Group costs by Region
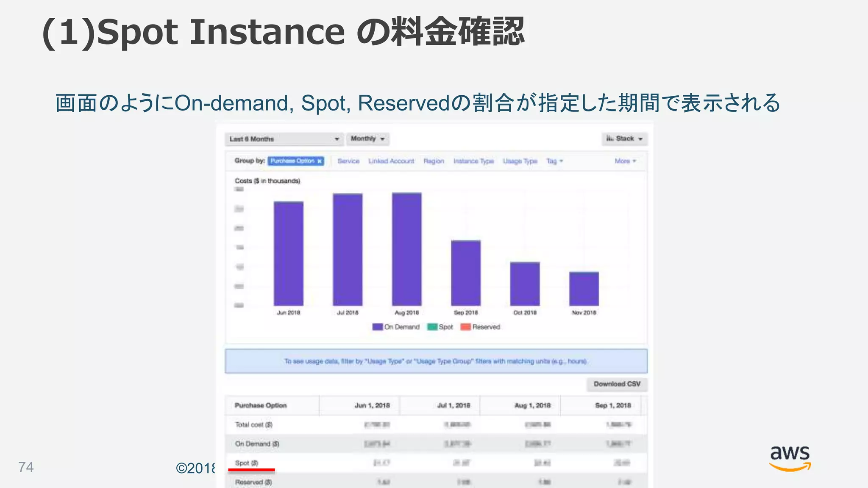The width and height of the screenshot is (868, 488). pyautogui.click(x=434, y=161)
